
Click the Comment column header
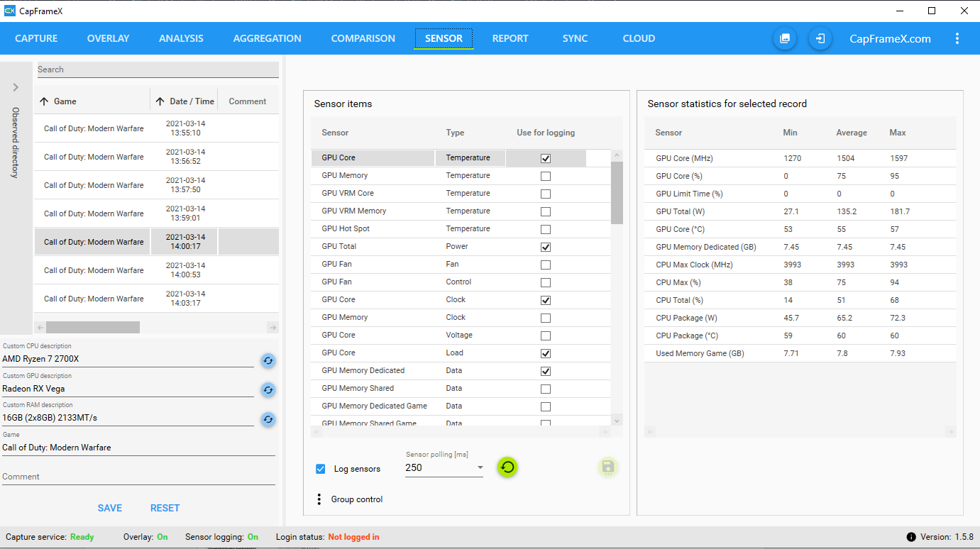click(x=248, y=101)
